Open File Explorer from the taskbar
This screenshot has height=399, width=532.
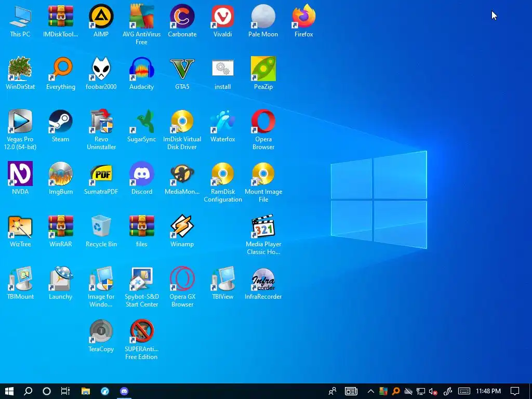pyautogui.click(x=86, y=391)
